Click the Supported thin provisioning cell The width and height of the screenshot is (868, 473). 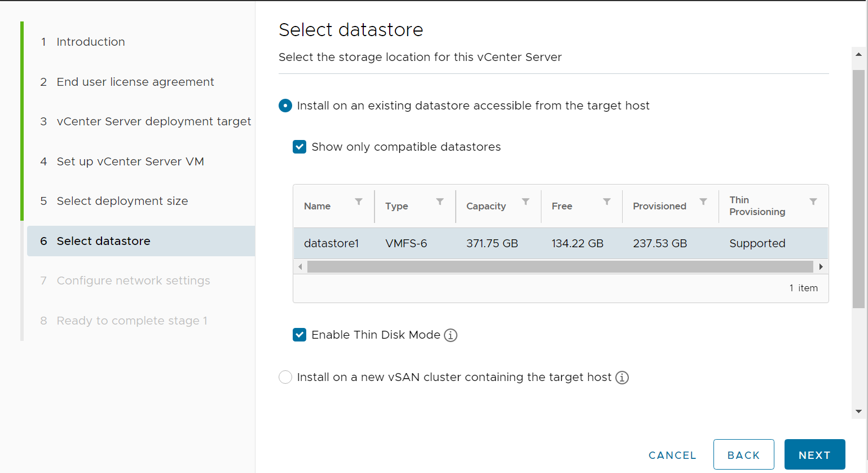(x=757, y=243)
